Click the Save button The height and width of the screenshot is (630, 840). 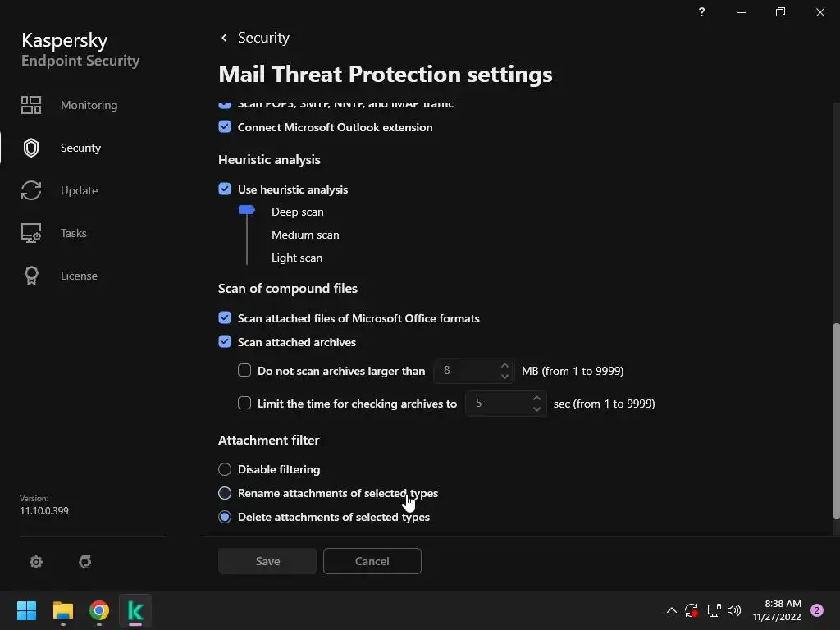point(267,561)
